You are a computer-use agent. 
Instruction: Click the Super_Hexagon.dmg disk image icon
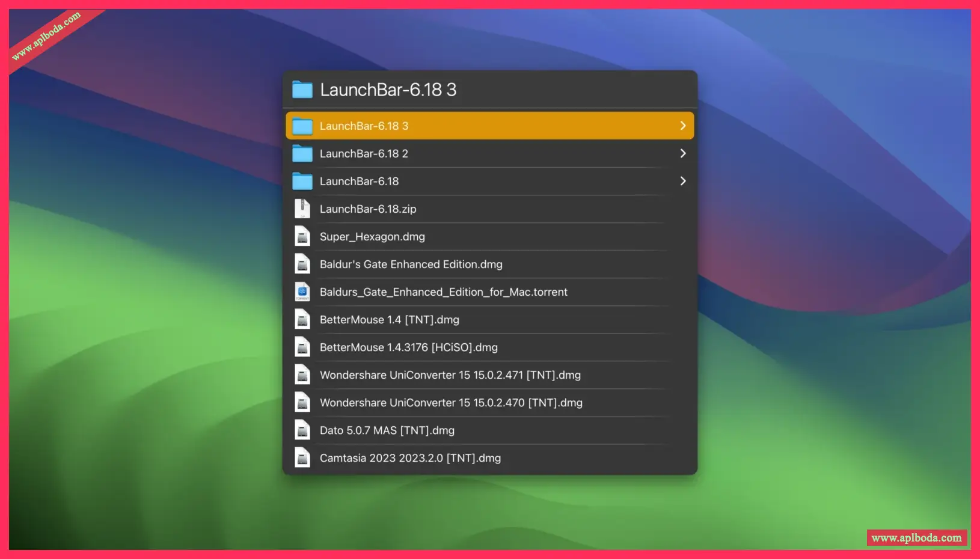[302, 237]
